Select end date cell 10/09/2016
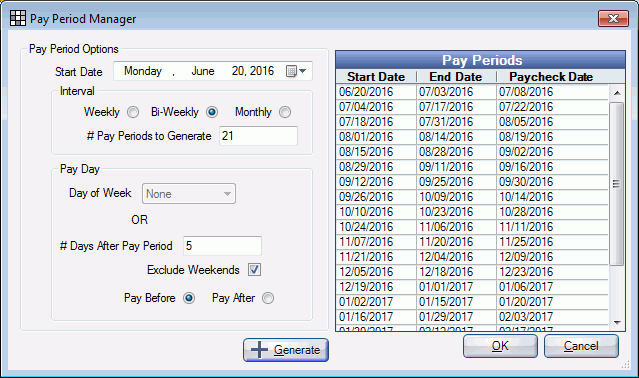639x378 pixels. (456, 197)
